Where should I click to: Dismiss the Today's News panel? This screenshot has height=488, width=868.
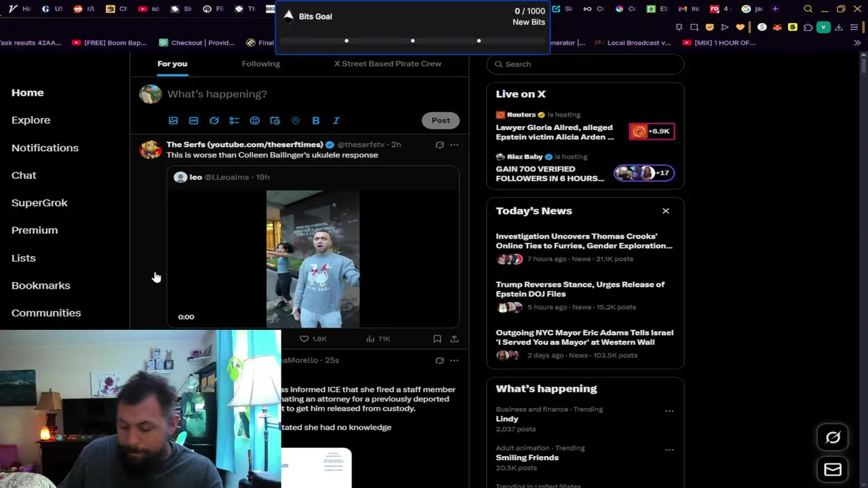[x=666, y=211]
